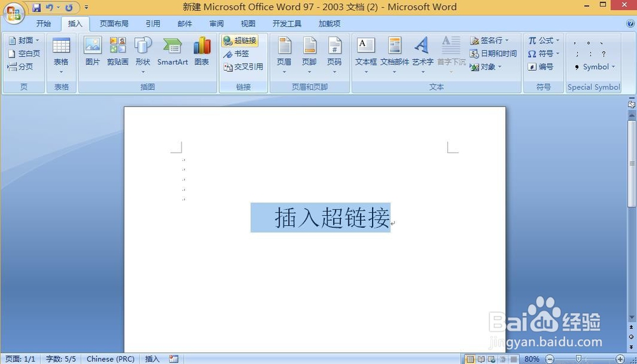Open the 艺术字 WordArt gallery
This screenshot has width=637, height=364.
pyautogui.click(x=423, y=55)
